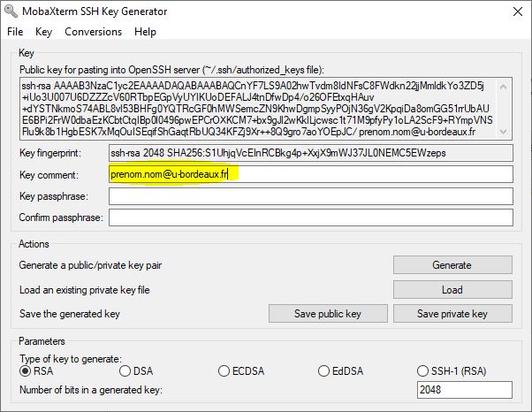This screenshot has width=532, height=412.
Task: Open the Key menu
Action: tap(44, 32)
